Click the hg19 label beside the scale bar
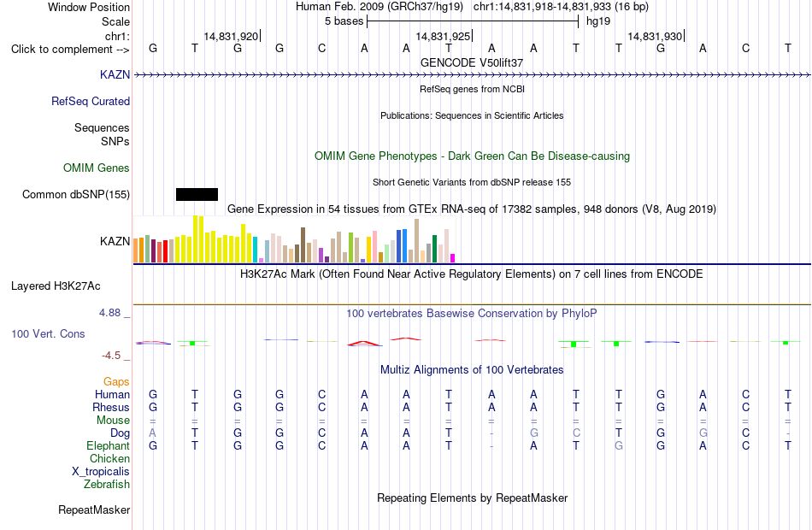This screenshot has height=530, width=812. pos(598,21)
